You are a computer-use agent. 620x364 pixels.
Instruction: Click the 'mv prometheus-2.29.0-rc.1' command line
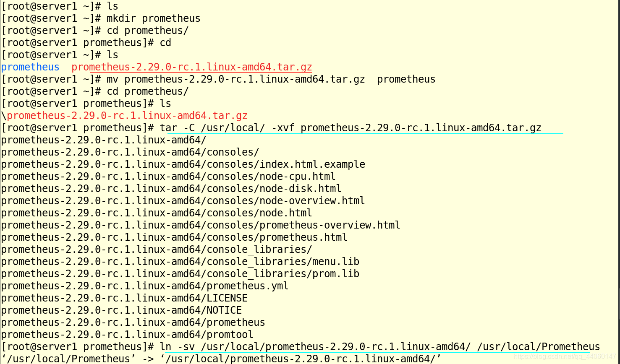[x=218, y=79]
